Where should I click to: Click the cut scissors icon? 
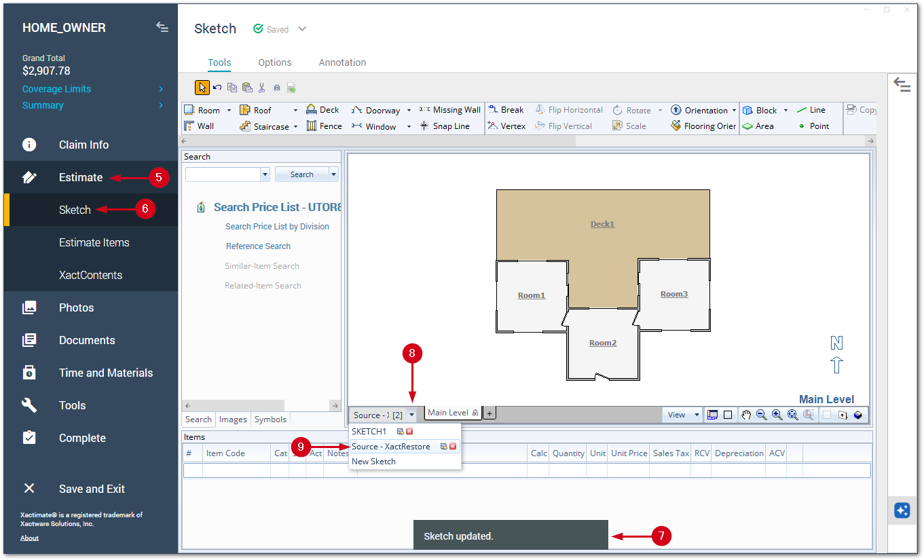(x=262, y=88)
